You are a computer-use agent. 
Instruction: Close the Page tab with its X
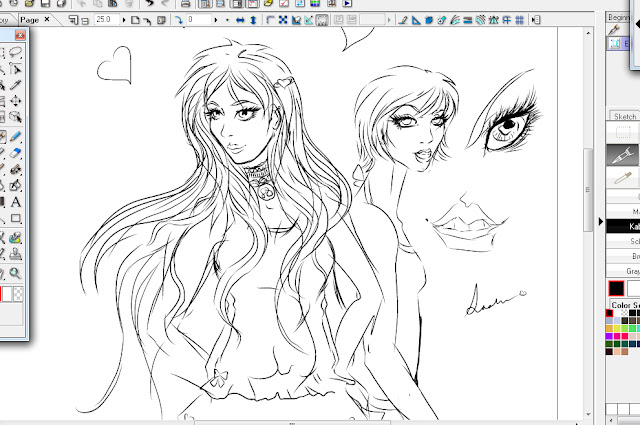(47, 19)
